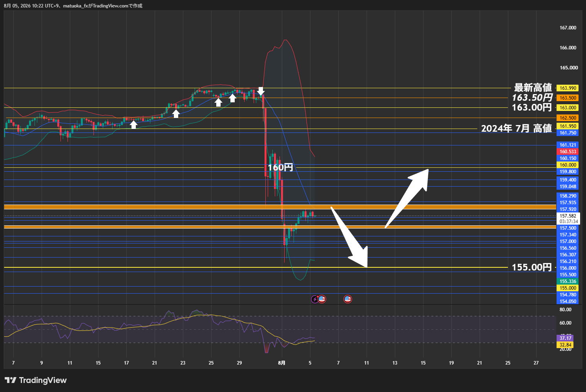Select the 163.500 orange price label

(568, 98)
